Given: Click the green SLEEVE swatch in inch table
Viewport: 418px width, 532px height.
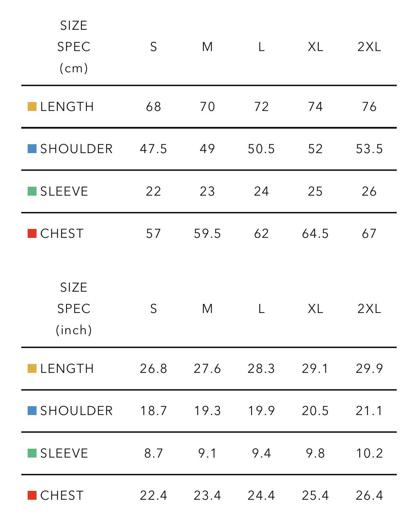Looking at the screenshot, I should click(32, 453).
